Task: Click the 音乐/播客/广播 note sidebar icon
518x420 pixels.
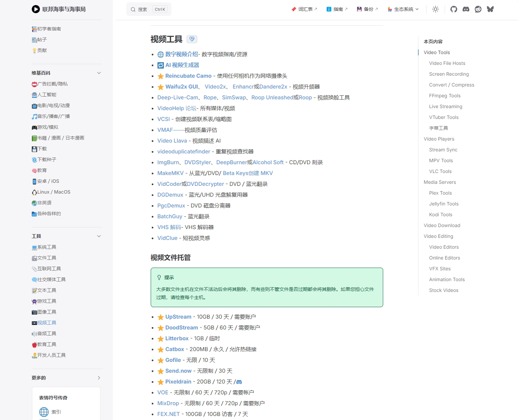Action: 34,117
